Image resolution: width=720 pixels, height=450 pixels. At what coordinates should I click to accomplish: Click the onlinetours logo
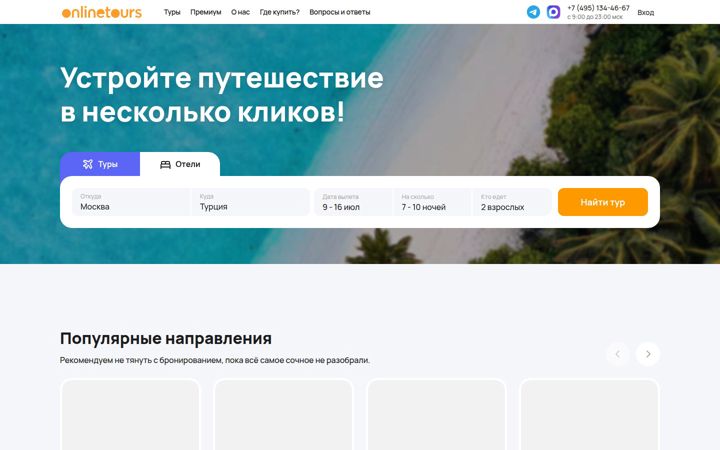pos(101,12)
